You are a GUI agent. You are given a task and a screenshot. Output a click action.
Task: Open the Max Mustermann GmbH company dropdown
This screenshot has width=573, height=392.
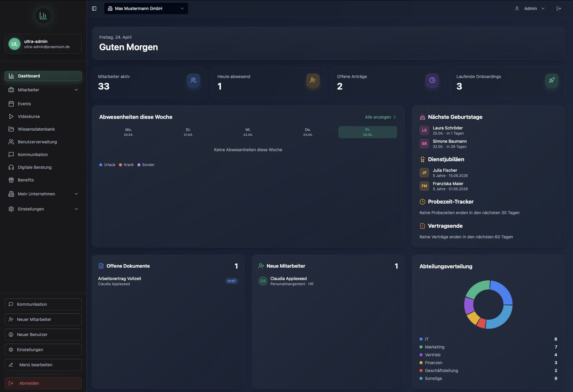point(146,8)
